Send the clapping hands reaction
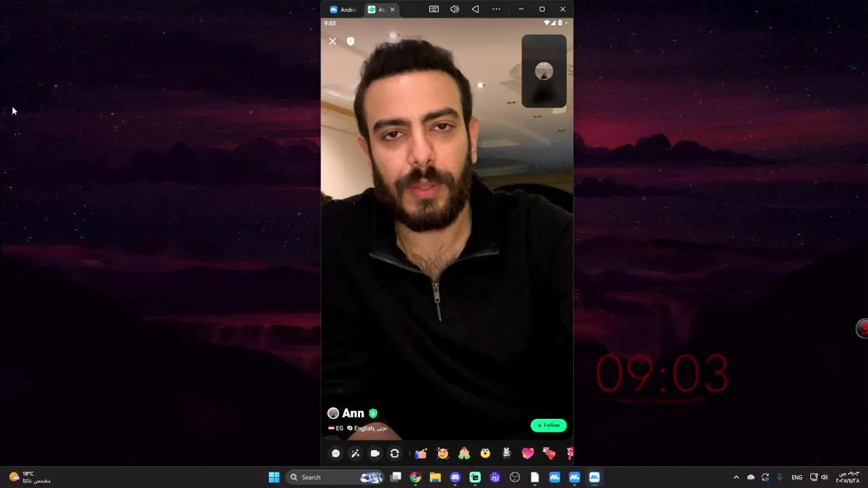The image size is (868, 488). [464, 453]
